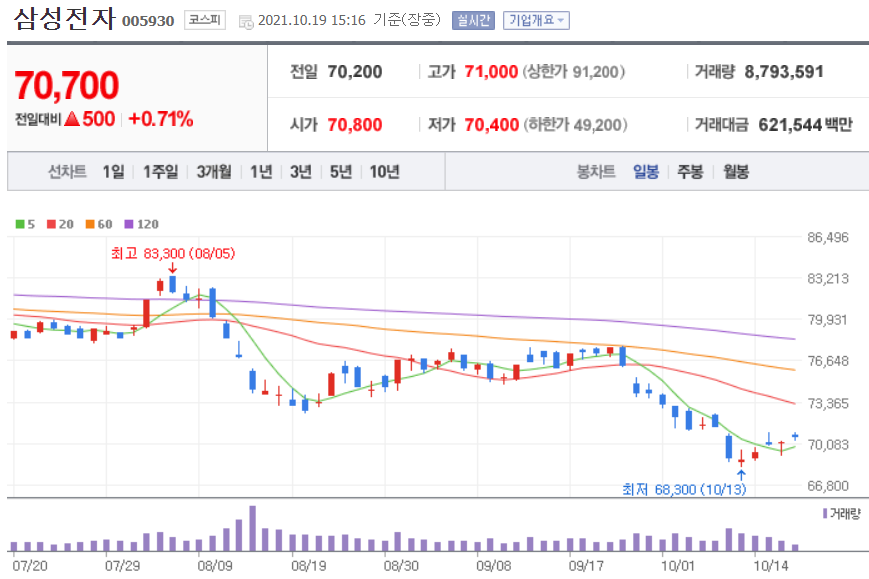
Task: Click the purple 120-day moving average swatch
Action: coord(129,224)
